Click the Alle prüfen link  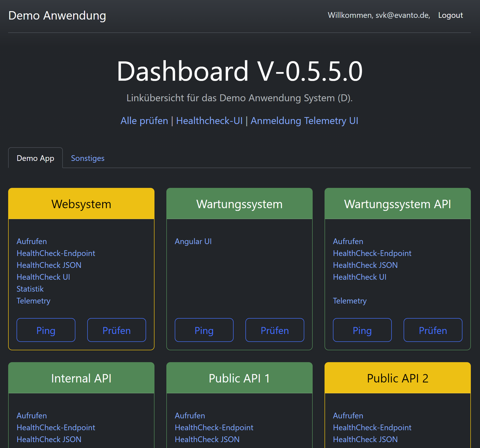click(144, 121)
